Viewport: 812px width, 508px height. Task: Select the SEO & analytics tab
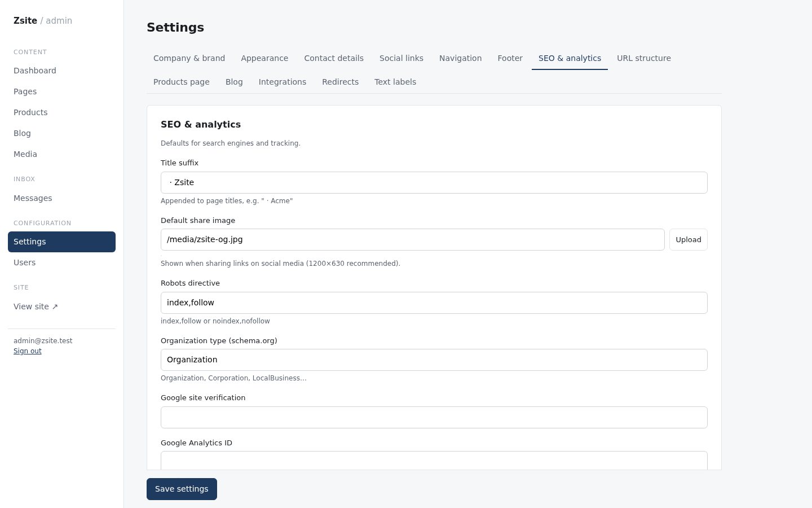570,58
